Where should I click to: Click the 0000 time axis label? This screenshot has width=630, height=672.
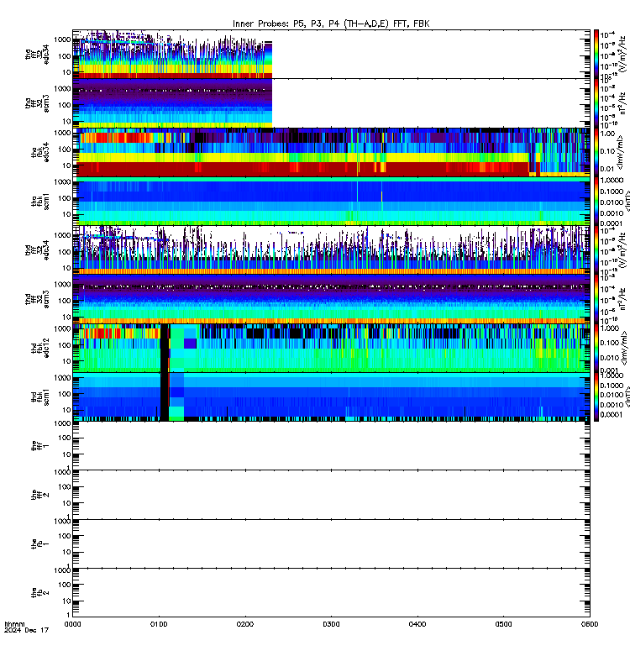click(72, 624)
